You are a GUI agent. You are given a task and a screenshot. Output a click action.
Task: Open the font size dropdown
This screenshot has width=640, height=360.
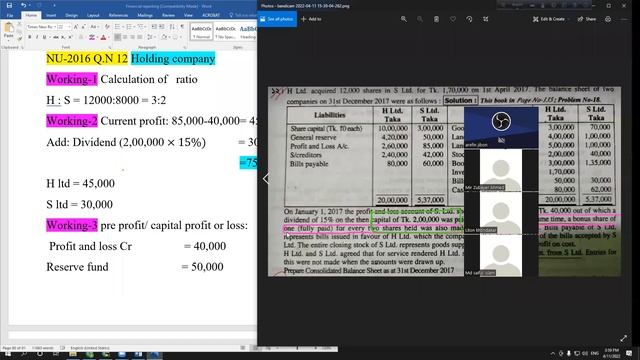69,27
